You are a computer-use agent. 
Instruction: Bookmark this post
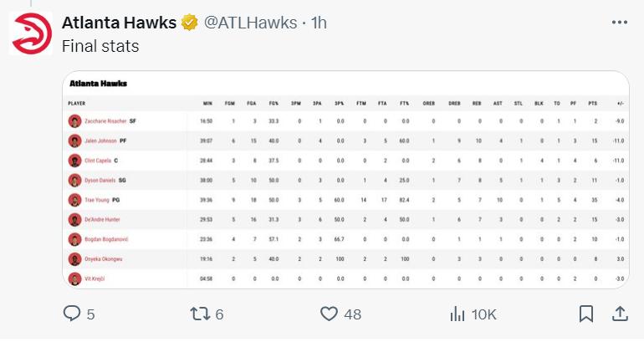click(x=586, y=314)
